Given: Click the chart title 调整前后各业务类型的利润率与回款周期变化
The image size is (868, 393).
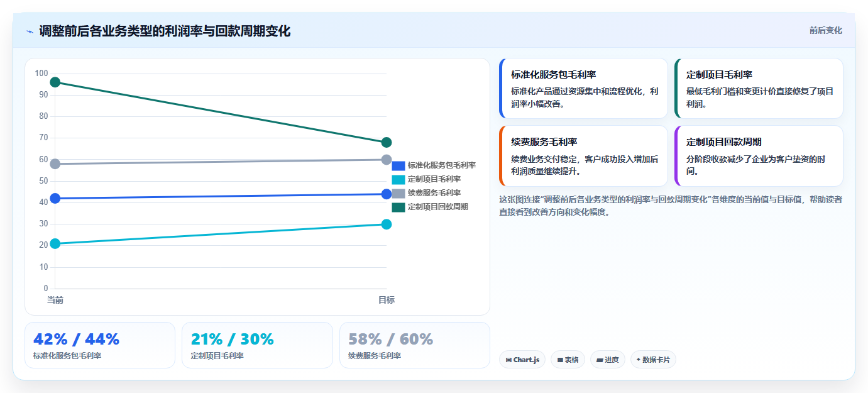Looking at the screenshot, I should pyautogui.click(x=165, y=31).
